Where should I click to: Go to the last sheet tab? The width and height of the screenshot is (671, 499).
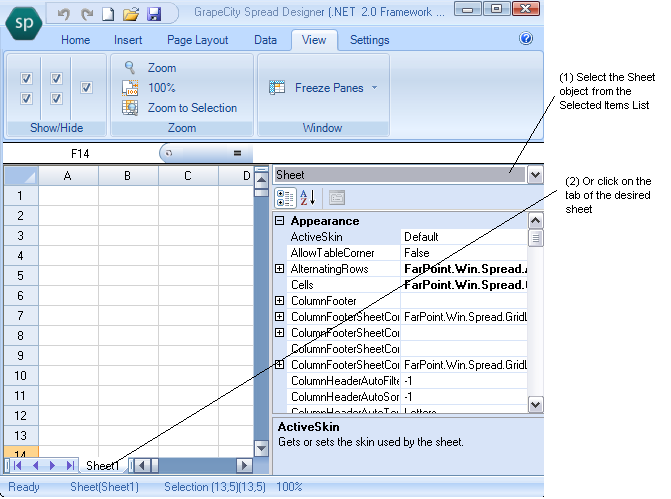(70, 466)
